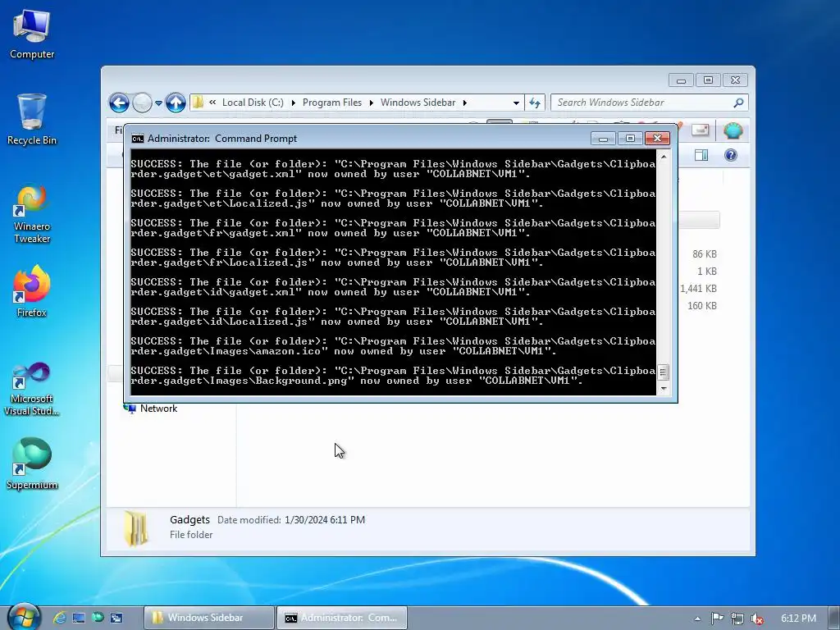Click the Command Prompt title bar system icon
The image size is (840, 630).
[x=138, y=139]
